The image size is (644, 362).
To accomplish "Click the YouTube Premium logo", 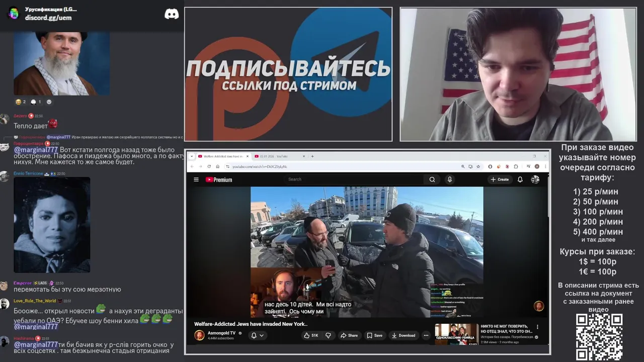I will (x=219, y=179).
